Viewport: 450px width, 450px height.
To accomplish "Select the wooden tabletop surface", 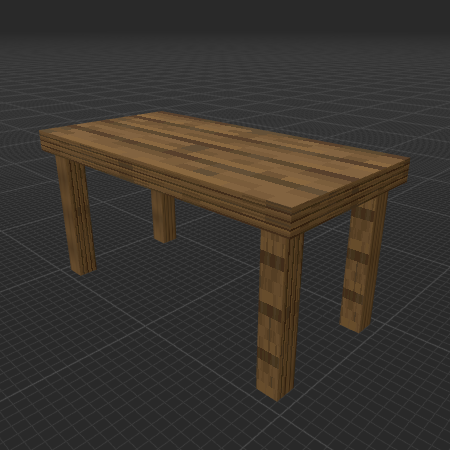I will [223, 160].
